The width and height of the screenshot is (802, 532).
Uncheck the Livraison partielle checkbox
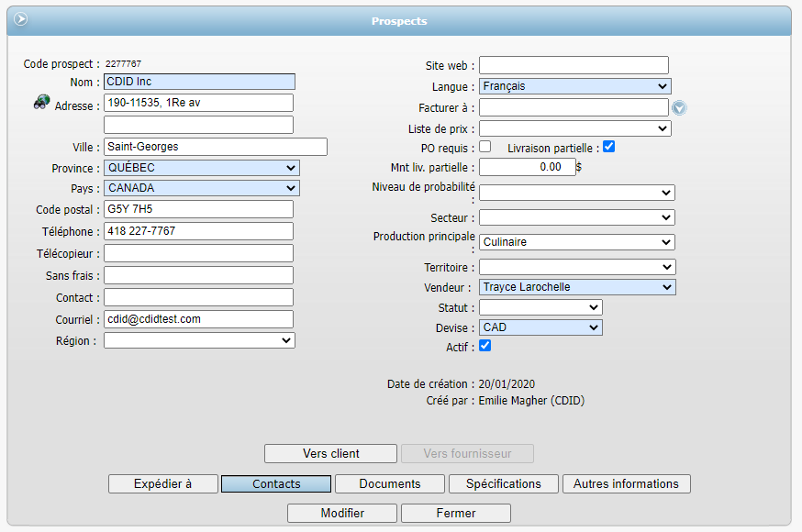(x=608, y=147)
